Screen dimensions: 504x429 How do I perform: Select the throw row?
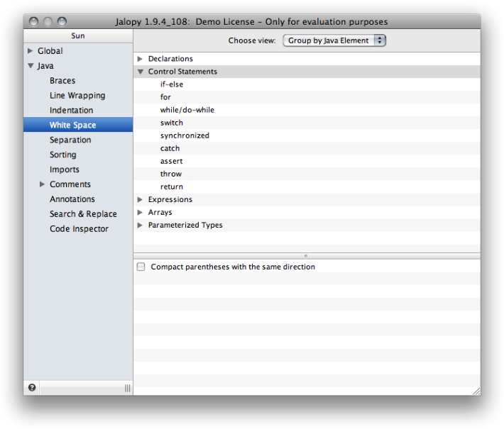click(x=307, y=174)
